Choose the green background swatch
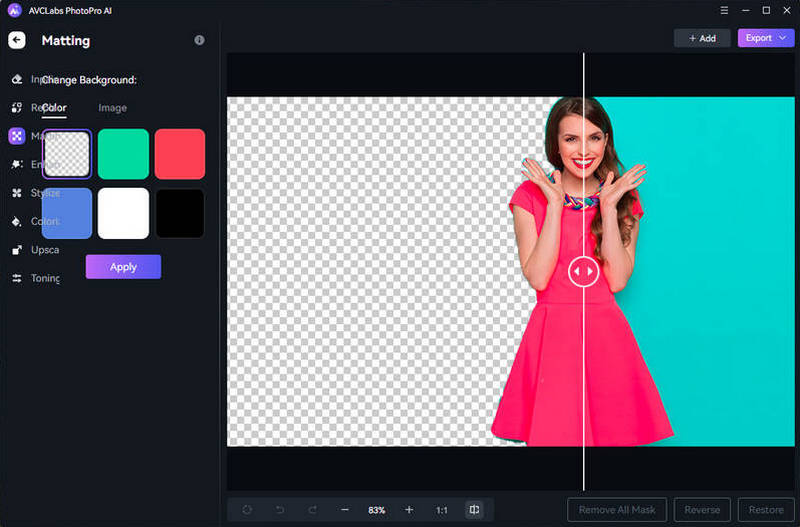Viewport: 800px width, 527px height. (x=123, y=154)
